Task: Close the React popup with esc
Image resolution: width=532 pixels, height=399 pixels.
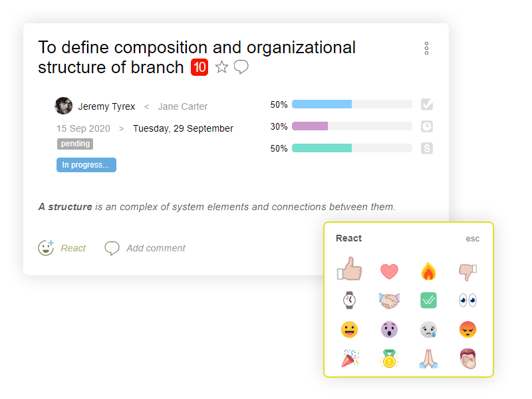Action: click(x=472, y=239)
